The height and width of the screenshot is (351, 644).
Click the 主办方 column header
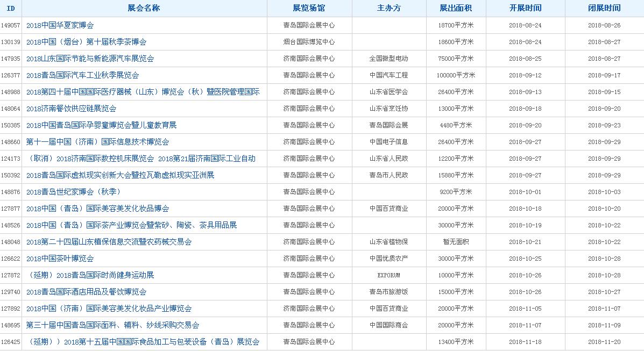(389, 8)
